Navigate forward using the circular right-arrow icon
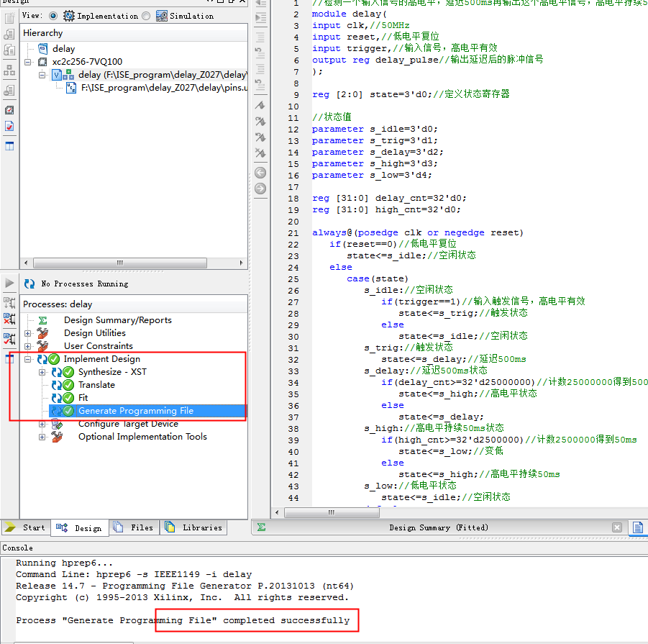 click(261, 189)
